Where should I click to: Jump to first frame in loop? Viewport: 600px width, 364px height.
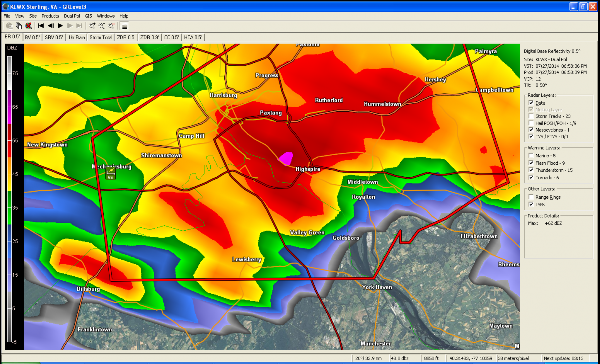click(41, 25)
